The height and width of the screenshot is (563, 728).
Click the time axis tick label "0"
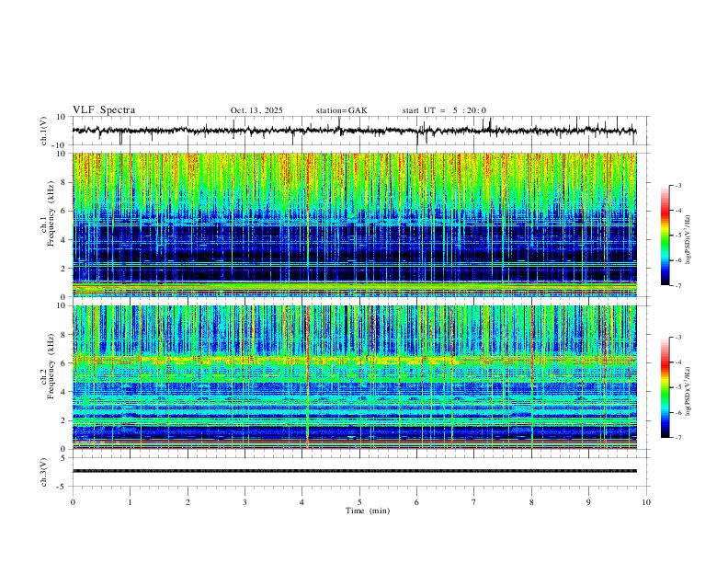73,502
